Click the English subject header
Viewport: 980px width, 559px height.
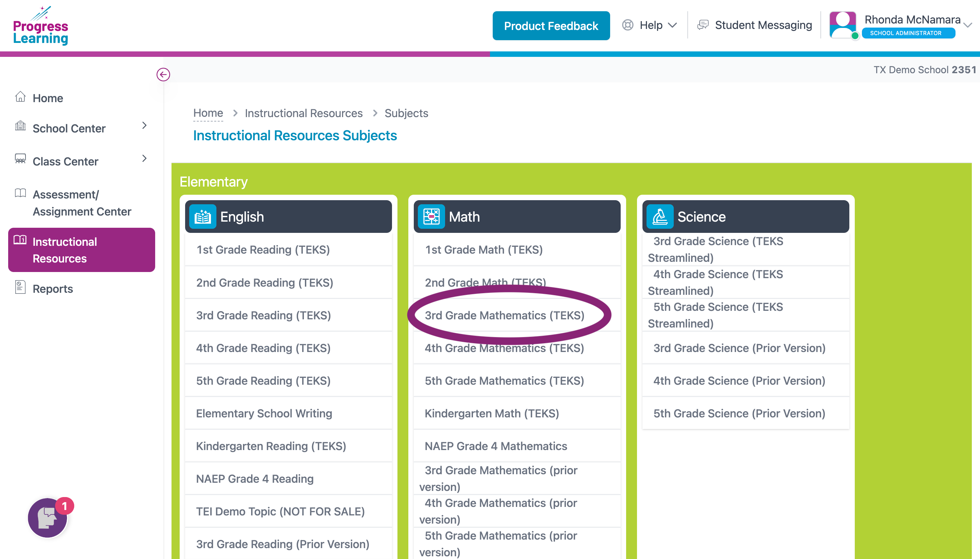click(x=288, y=217)
